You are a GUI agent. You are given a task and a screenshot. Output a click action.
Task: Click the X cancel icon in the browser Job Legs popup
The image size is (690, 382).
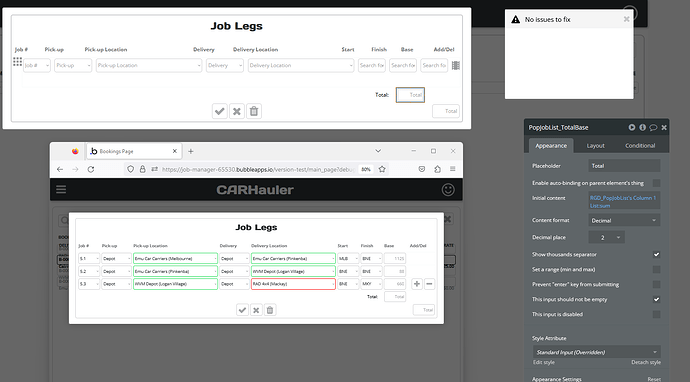point(256,310)
